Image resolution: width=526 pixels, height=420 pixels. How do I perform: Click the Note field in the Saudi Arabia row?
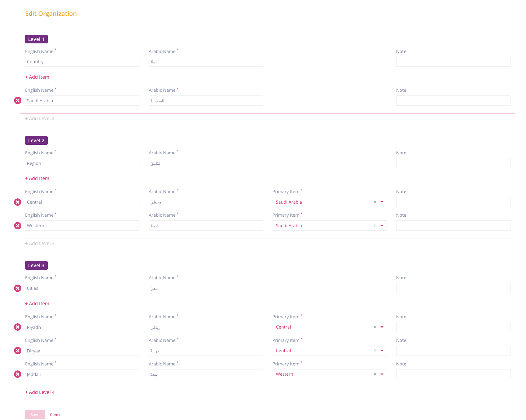tap(453, 100)
